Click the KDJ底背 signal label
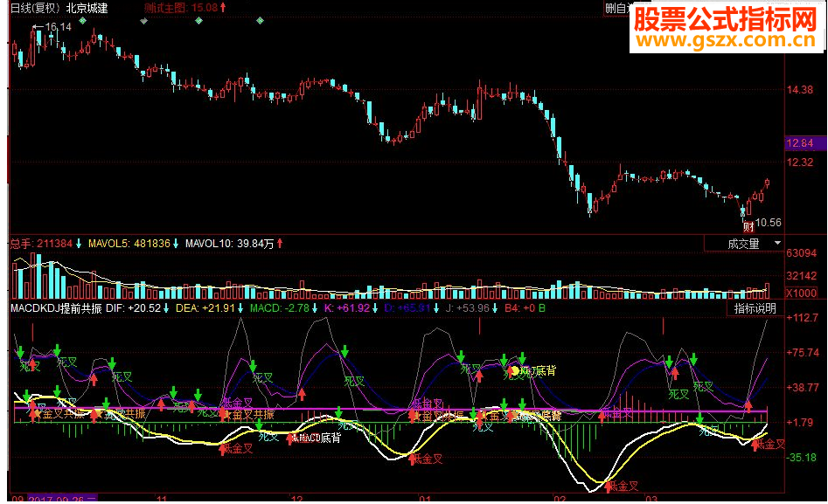Viewport: 828px width, 504px height. (538, 371)
